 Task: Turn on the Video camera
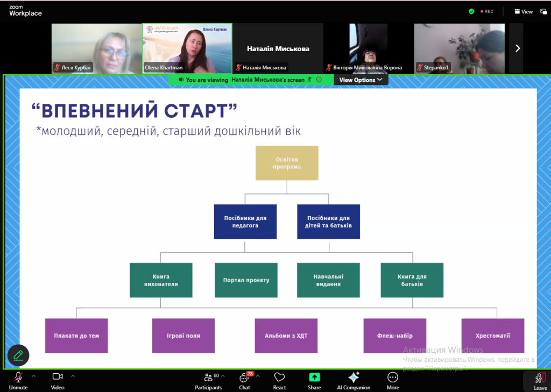coord(58,380)
